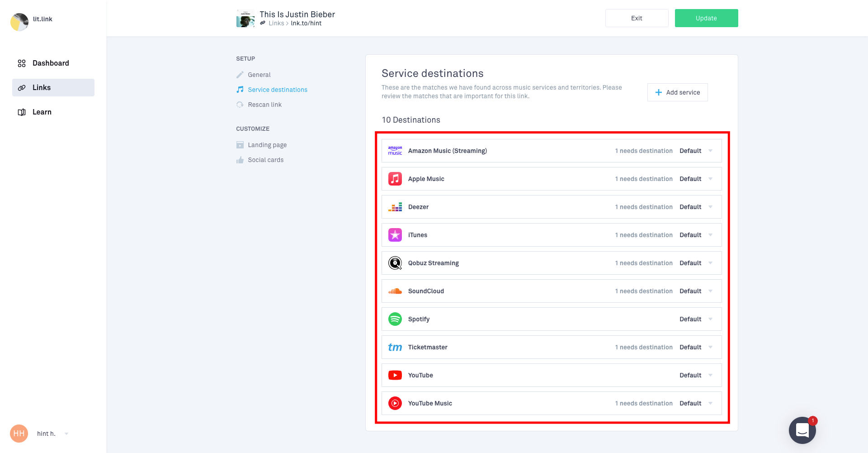Switch to the Landing page settings

267,145
